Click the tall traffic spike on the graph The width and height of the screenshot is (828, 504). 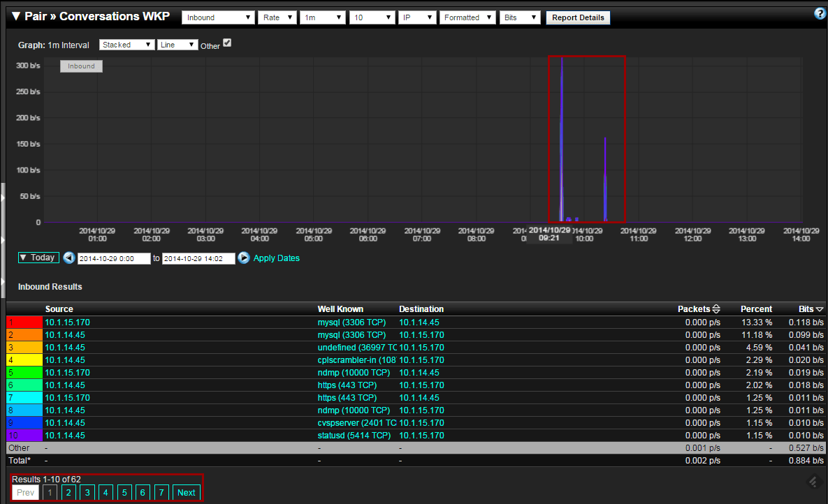(x=562, y=140)
